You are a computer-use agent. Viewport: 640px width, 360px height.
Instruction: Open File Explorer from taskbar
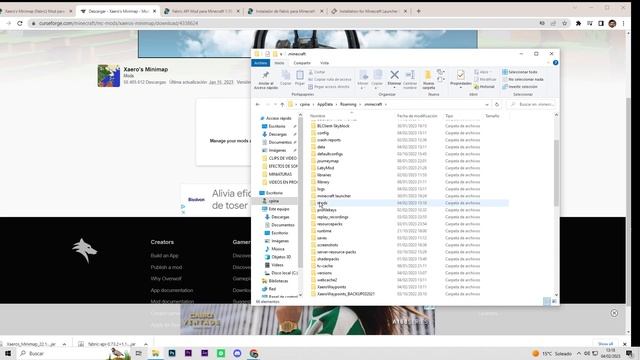156,353
